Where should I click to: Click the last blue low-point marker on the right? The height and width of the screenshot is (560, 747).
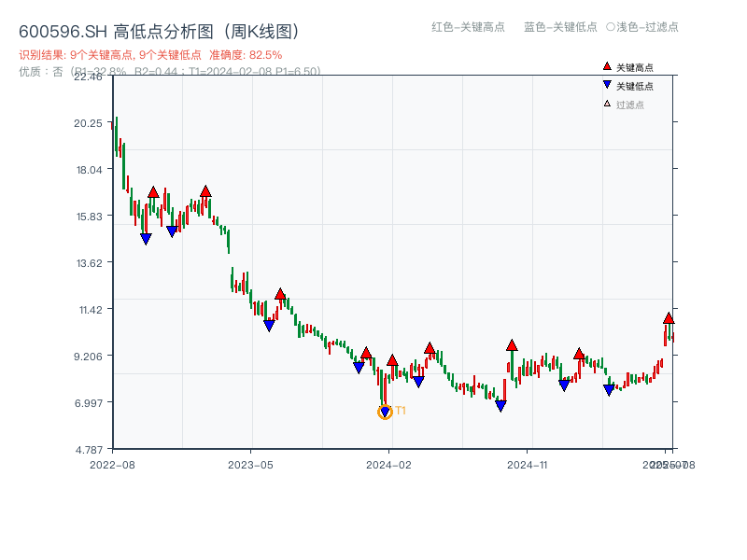[x=609, y=390]
